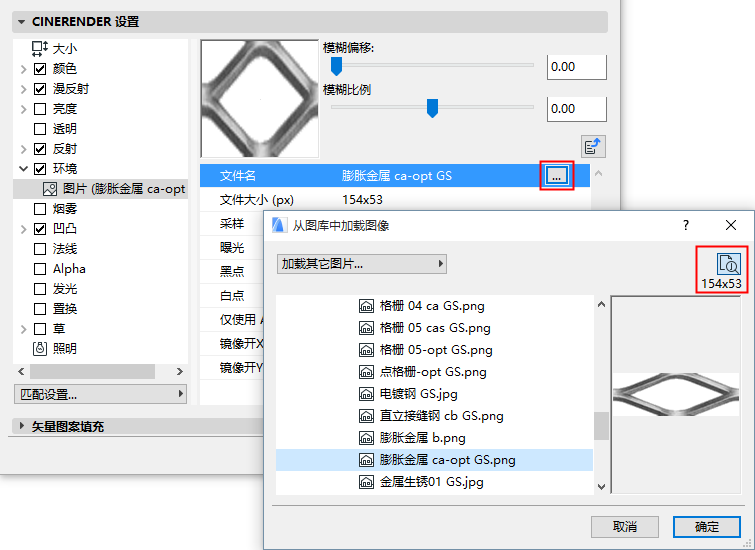The height and width of the screenshot is (550, 755).
Task: Click library icon beside 直立接缝钢 cb GS.png
Action: click(366, 416)
